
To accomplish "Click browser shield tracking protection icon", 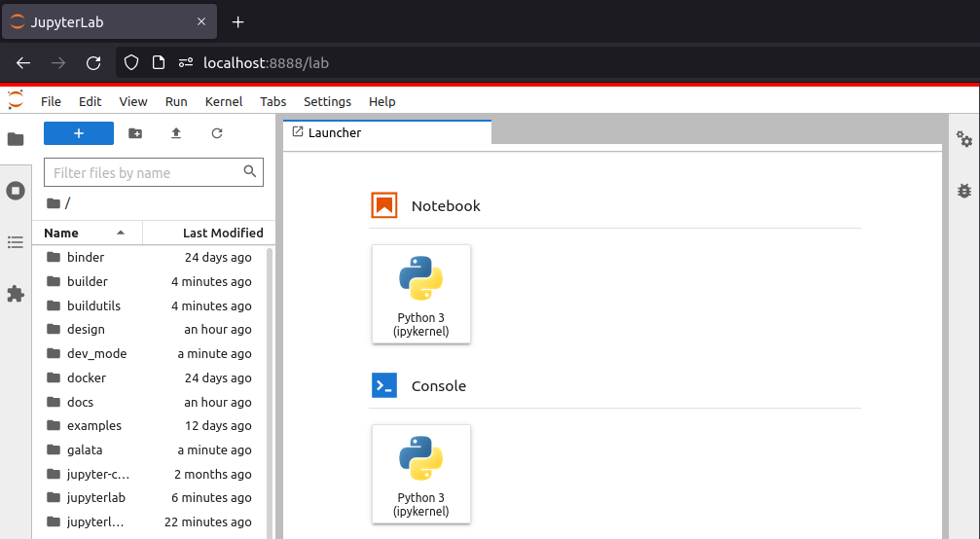I will click(131, 62).
